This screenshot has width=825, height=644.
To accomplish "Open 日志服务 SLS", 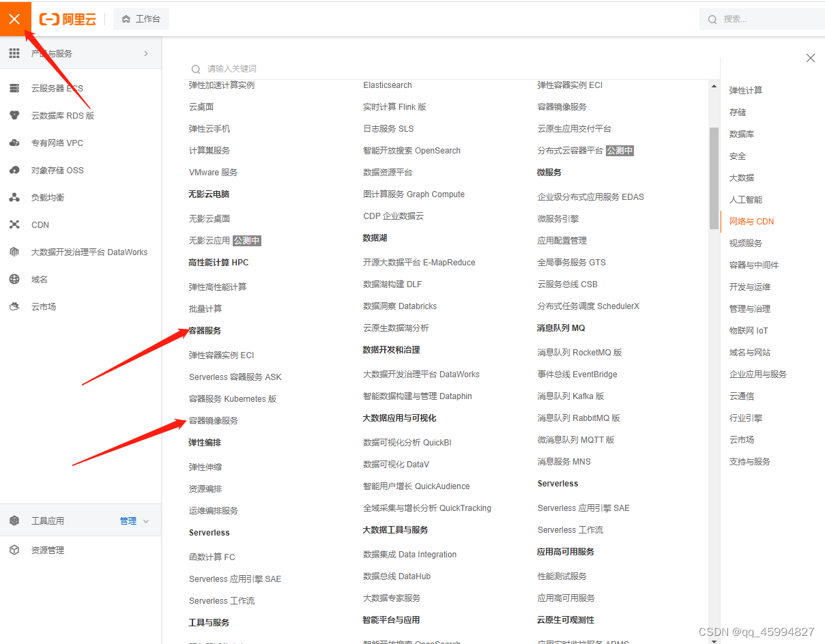I will (388, 128).
